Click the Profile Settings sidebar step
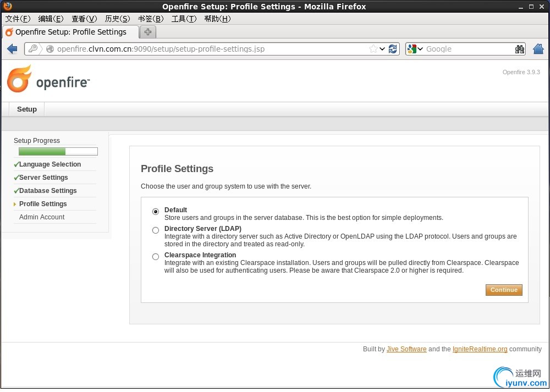This screenshot has height=392, width=550. (x=43, y=204)
